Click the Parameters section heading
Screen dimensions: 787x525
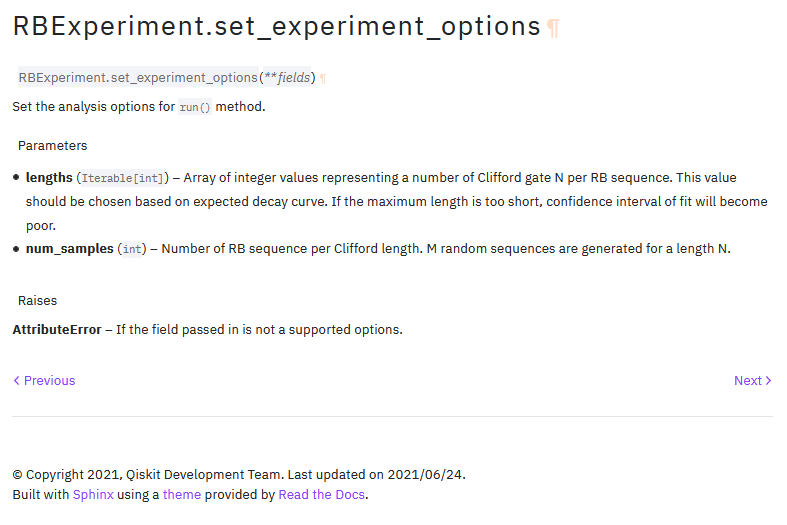pyautogui.click(x=53, y=146)
